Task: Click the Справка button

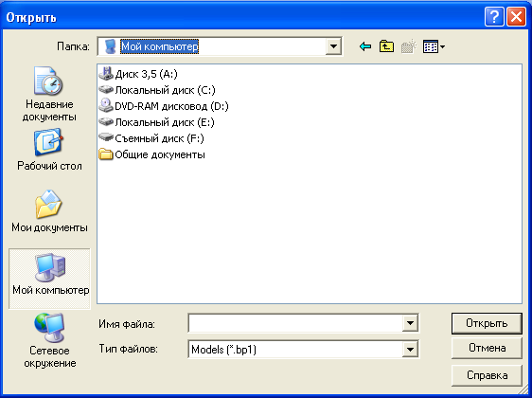Action: (x=487, y=375)
